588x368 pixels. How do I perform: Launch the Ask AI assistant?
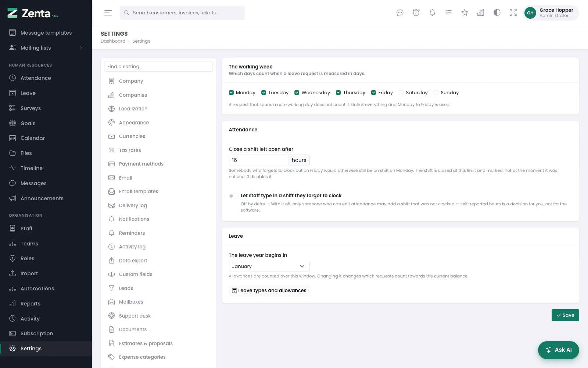[x=558, y=350]
